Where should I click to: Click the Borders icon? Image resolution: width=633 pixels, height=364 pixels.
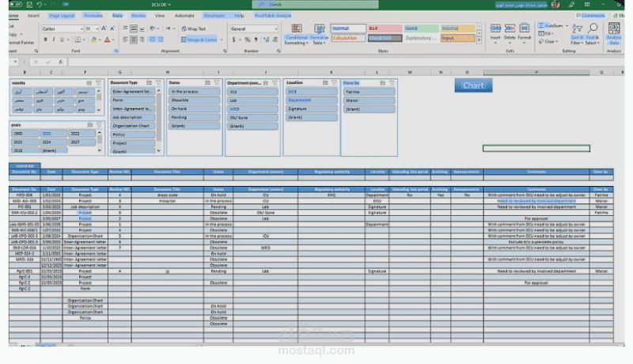78,40
